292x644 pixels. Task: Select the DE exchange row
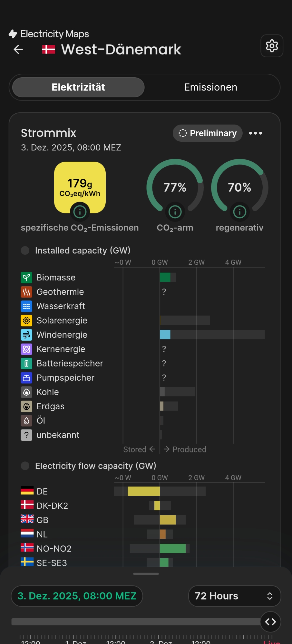click(x=42, y=491)
